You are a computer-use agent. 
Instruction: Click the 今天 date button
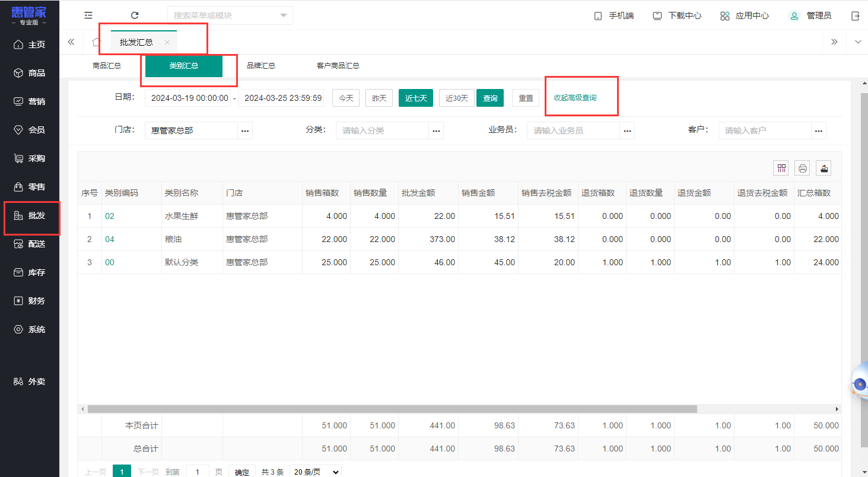[346, 98]
